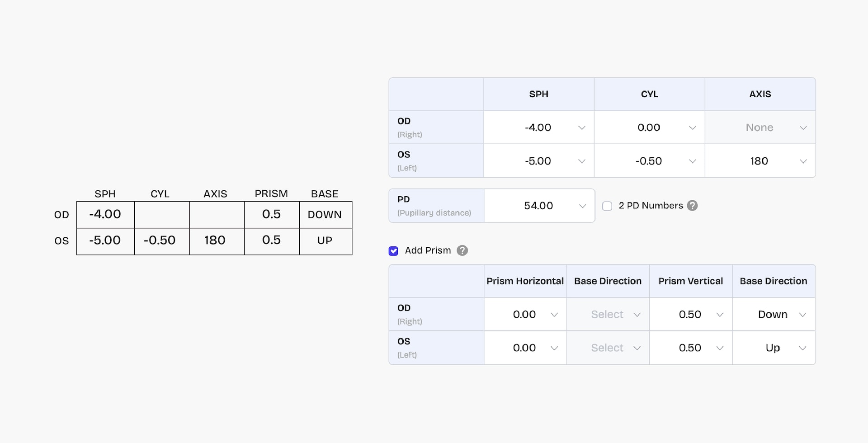Open OD SPH dropdown showing -4.00

pos(539,128)
